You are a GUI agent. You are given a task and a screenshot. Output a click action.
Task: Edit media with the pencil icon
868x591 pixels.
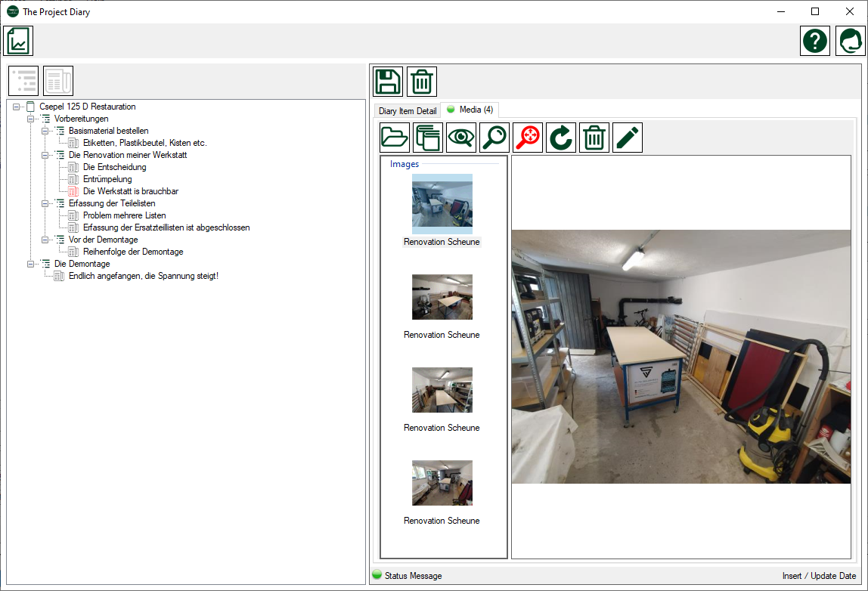click(x=628, y=138)
